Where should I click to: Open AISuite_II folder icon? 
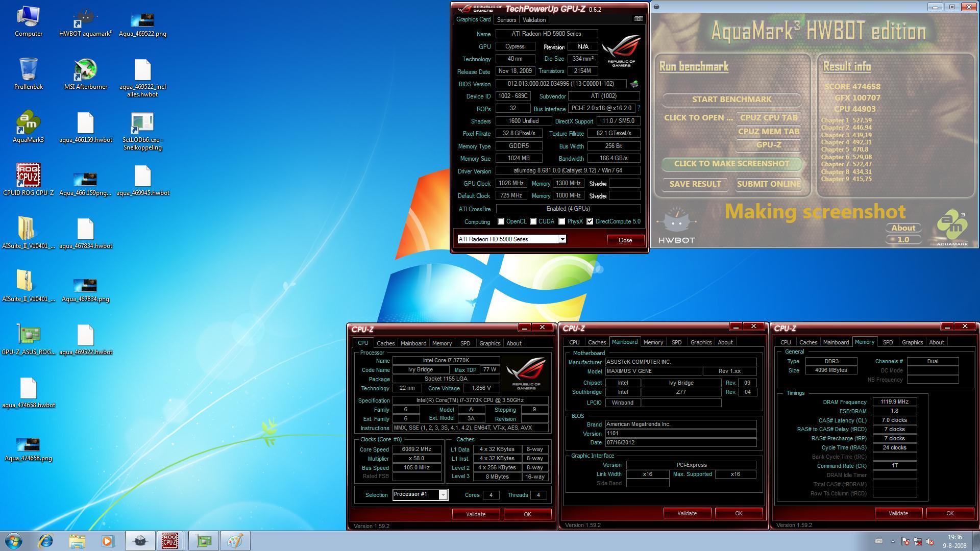pyautogui.click(x=28, y=233)
